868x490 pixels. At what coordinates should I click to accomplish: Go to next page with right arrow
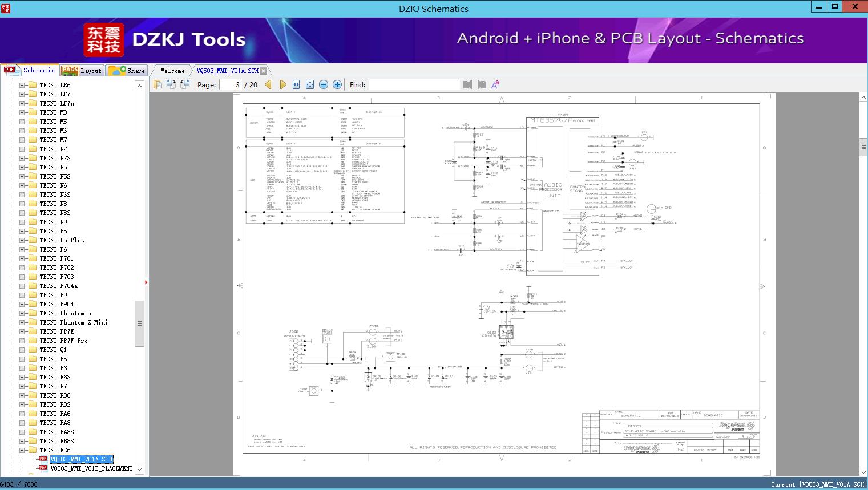point(282,84)
